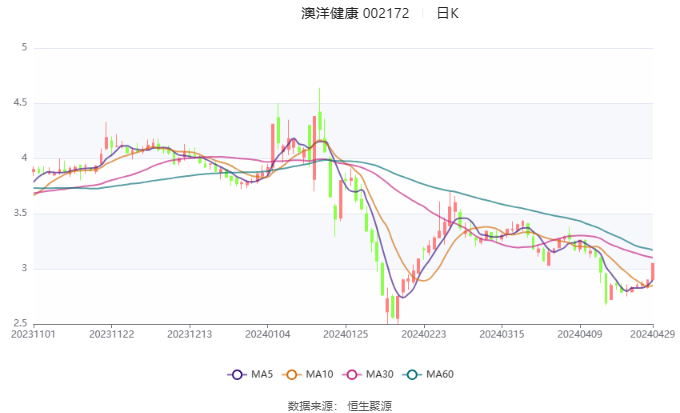Screen dimensions: 680x413
Task: Toggle the MA5 legend series
Action: point(250,374)
